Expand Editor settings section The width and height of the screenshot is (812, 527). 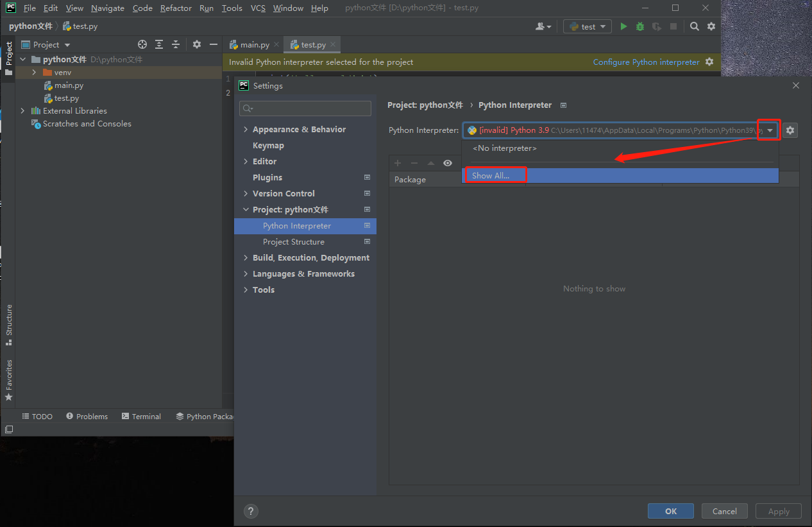pyautogui.click(x=246, y=161)
